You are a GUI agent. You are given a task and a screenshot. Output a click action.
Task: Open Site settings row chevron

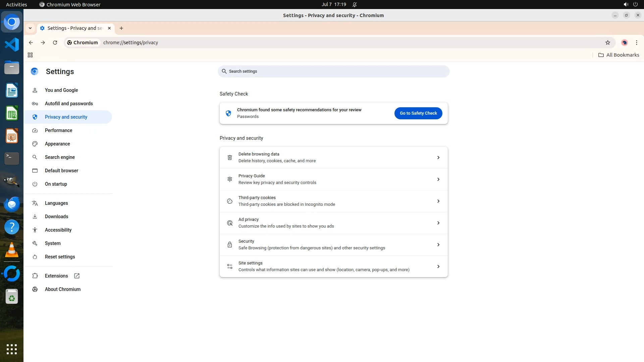[438, 266]
